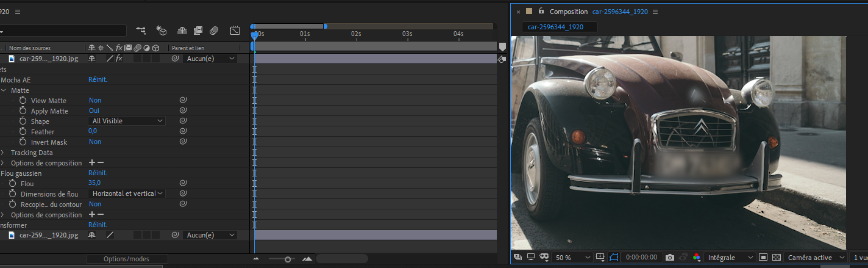Click the Graph Editor icon

click(235, 31)
